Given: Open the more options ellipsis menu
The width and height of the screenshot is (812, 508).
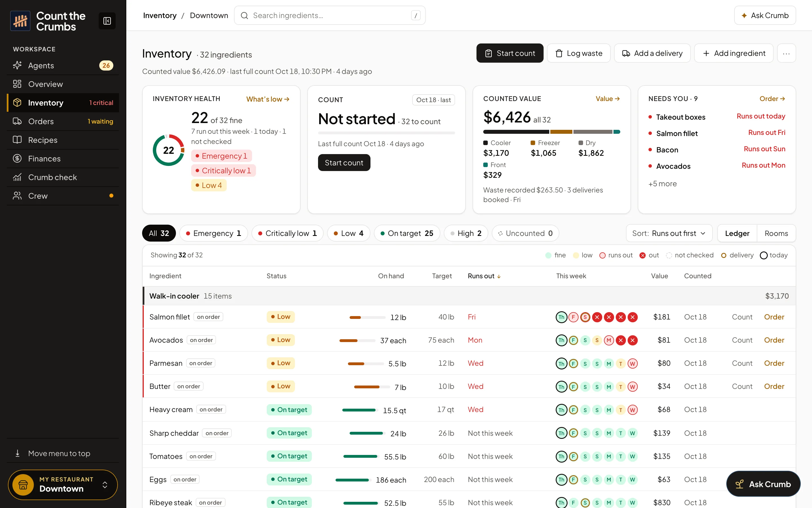Looking at the screenshot, I should [x=786, y=53].
